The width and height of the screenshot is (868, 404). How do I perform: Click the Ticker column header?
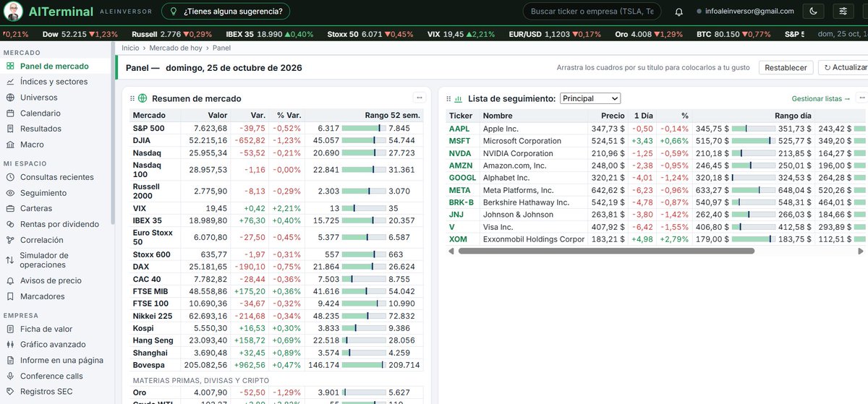click(461, 116)
